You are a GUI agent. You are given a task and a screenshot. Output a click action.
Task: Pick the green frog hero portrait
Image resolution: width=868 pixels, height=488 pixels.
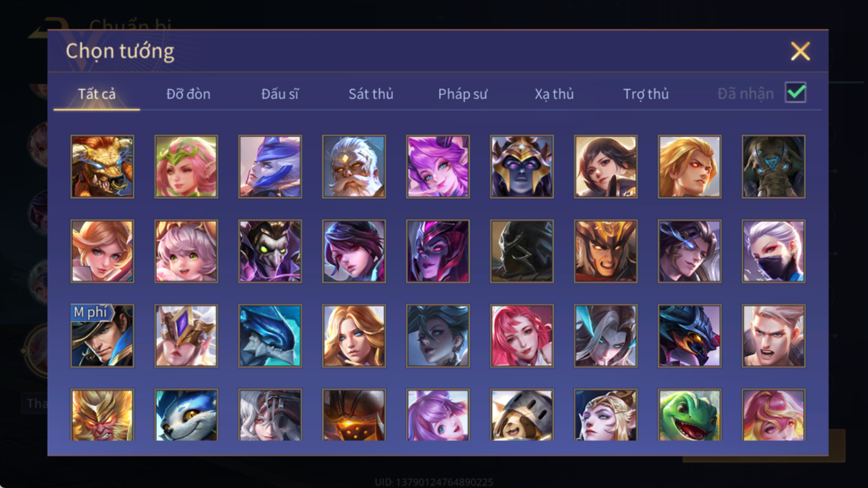point(689,415)
